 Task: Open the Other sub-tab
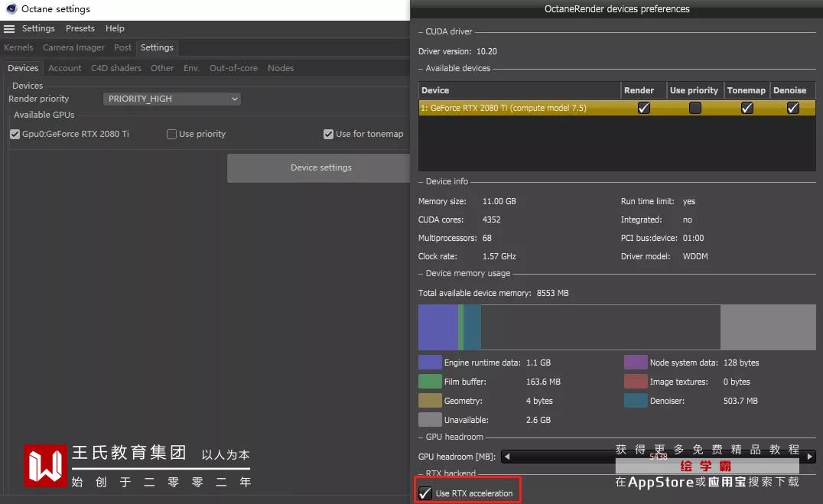pos(162,68)
